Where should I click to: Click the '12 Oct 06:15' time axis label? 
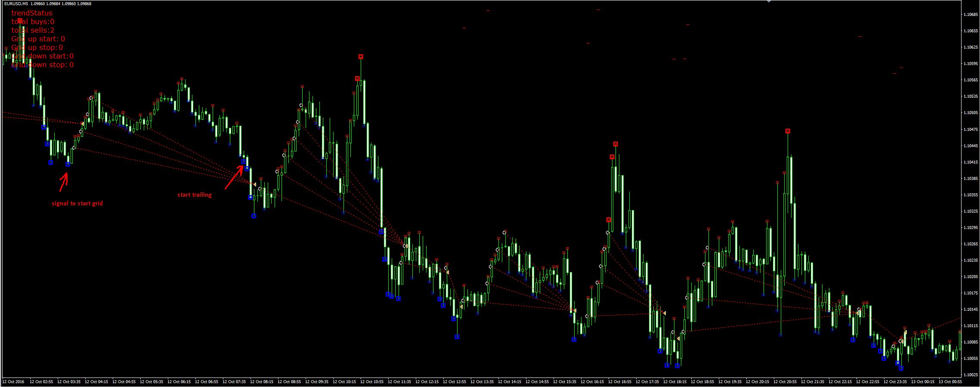pos(179,382)
